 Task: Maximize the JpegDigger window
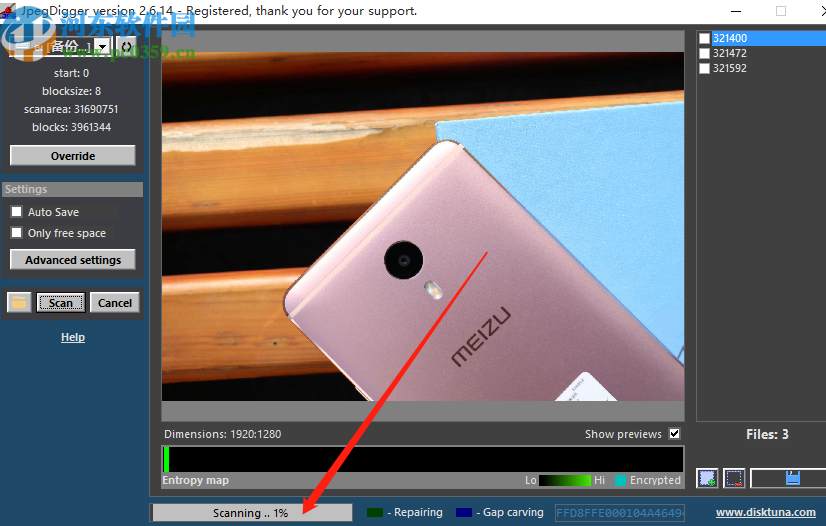tap(781, 11)
